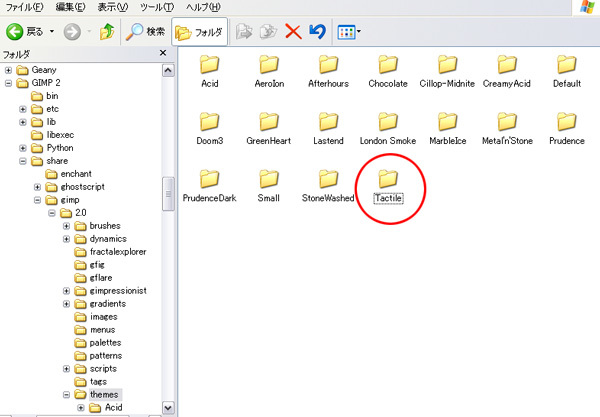Click the red X Delete icon
The image size is (600, 417).
coord(293,31)
